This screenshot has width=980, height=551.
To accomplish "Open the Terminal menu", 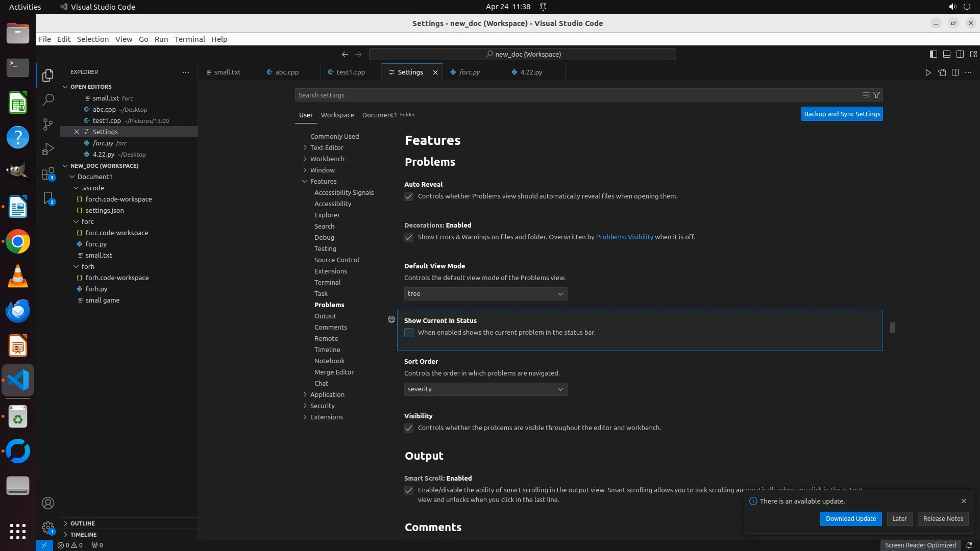I will (189, 39).
